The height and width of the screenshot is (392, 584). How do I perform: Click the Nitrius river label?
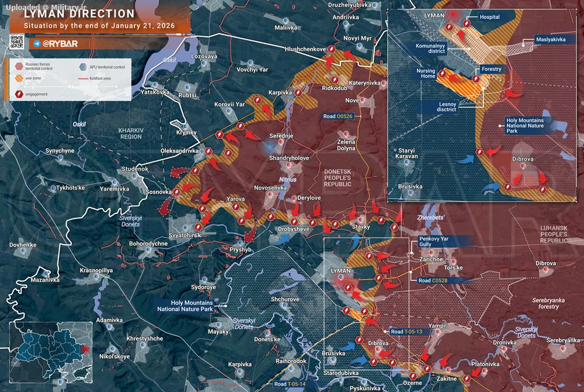[287, 179]
